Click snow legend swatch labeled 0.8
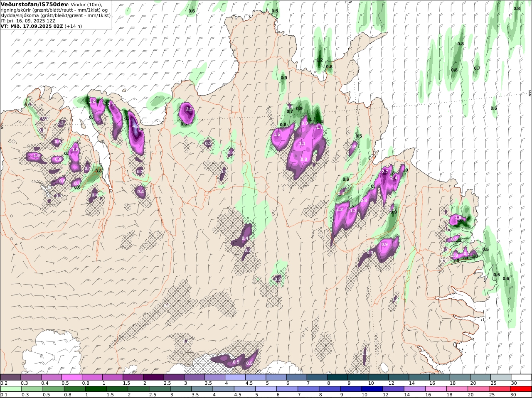532x398 pixels. pyautogui.click(x=92, y=377)
